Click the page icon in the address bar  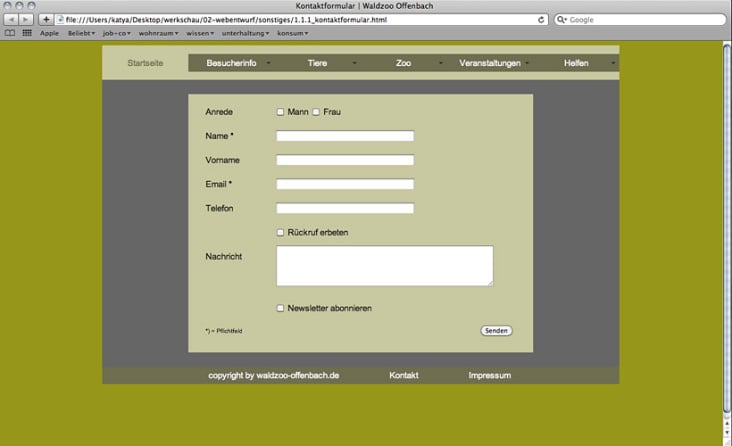click(x=60, y=20)
